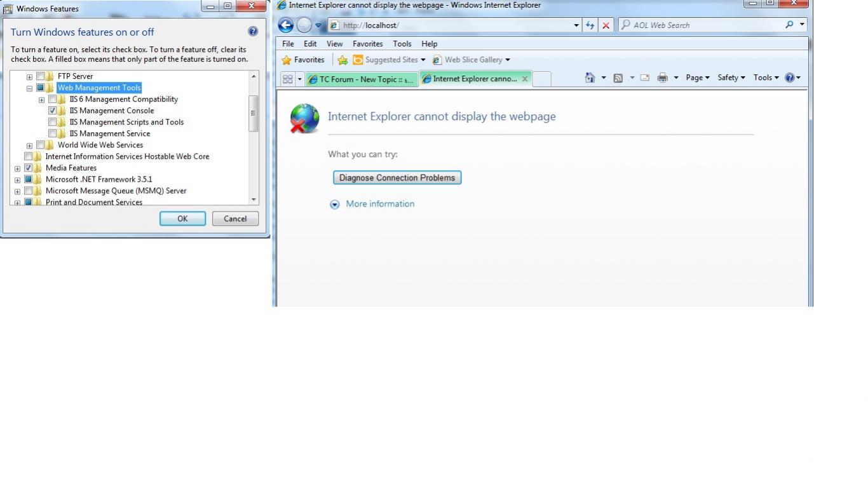Expand the FTP Server tree node
The height and width of the screenshot is (488, 868).
(29, 76)
